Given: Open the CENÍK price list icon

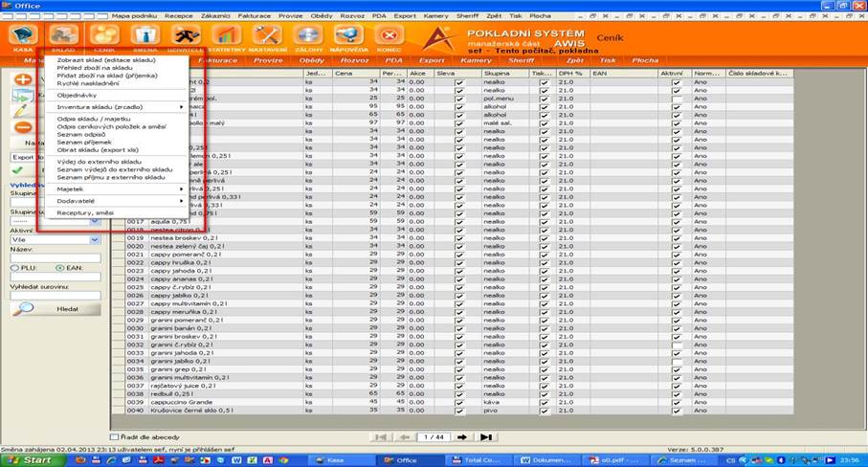Looking at the screenshot, I should click(104, 36).
